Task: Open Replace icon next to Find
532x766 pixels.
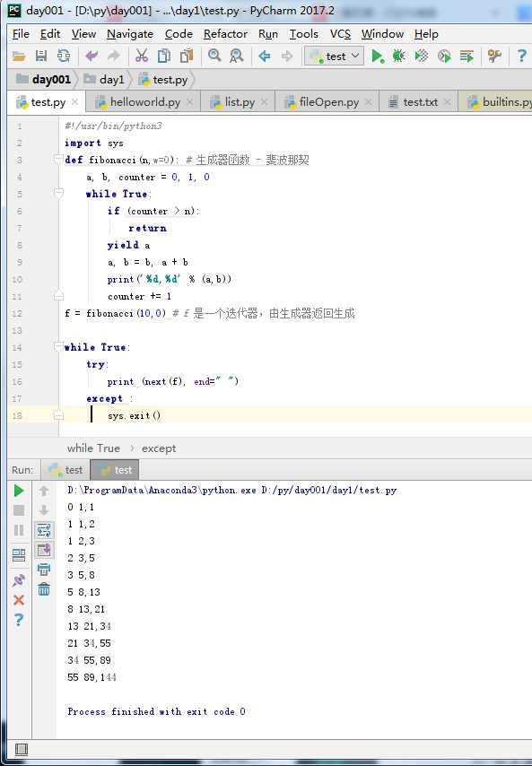Action: 237,57
